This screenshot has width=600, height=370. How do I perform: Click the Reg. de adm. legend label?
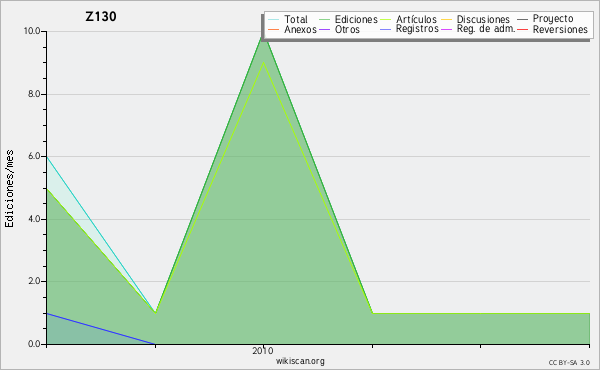coord(486,29)
